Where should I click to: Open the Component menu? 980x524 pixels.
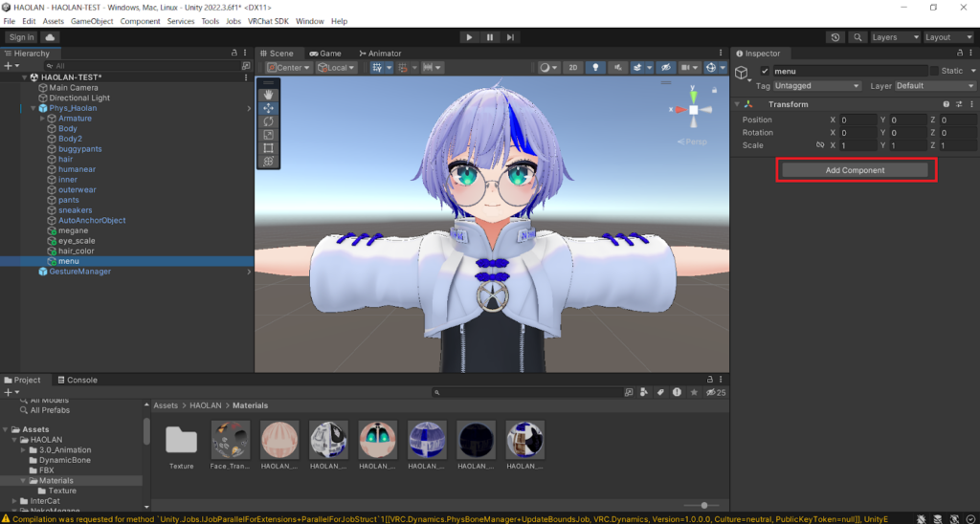click(x=140, y=21)
